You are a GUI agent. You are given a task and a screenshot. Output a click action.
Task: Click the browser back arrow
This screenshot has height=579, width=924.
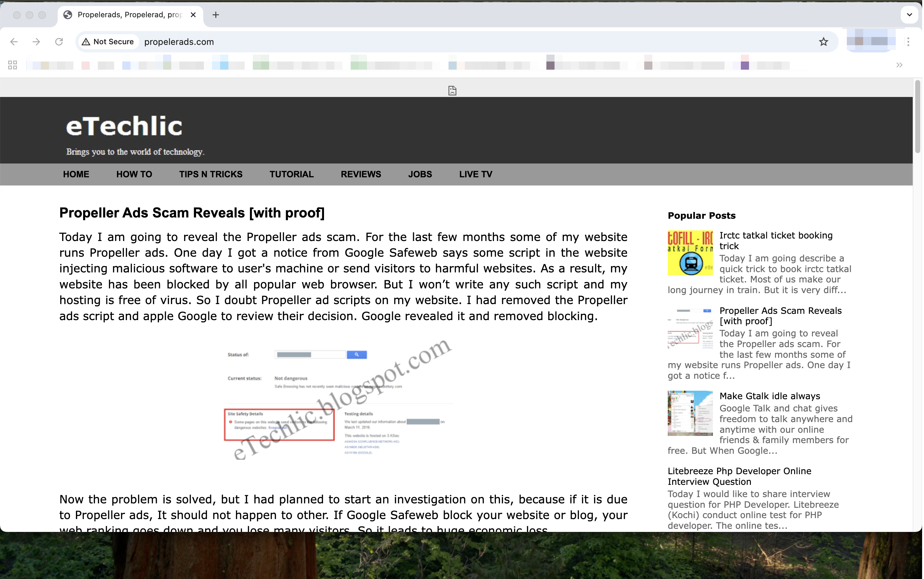[x=14, y=42]
